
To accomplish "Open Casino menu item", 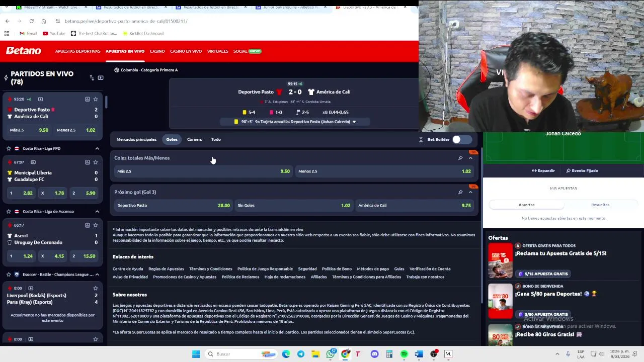I will pyautogui.click(x=157, y=51).
